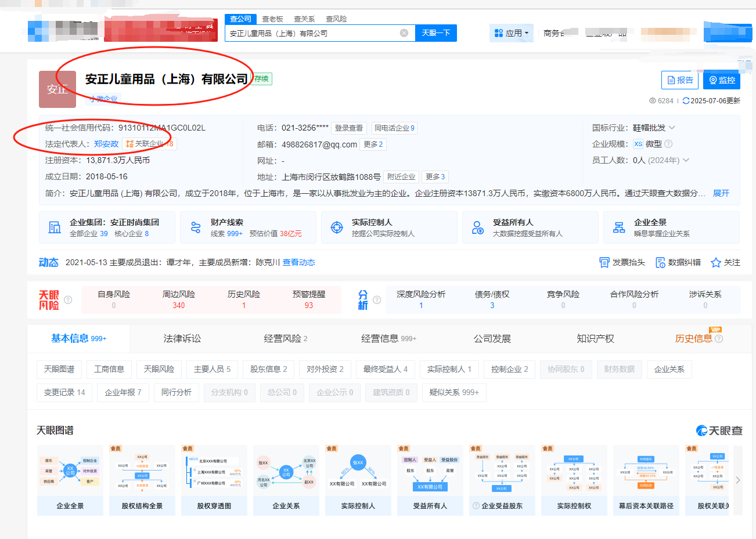Expand the 员工人数 year dropdown

point(686,160)
